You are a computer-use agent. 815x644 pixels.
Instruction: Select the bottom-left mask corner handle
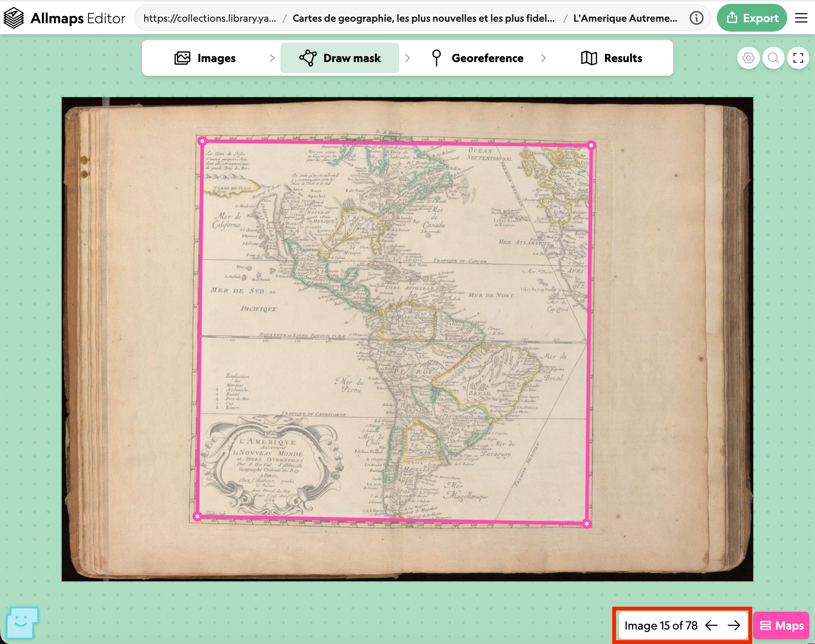[x=197, y=516]
